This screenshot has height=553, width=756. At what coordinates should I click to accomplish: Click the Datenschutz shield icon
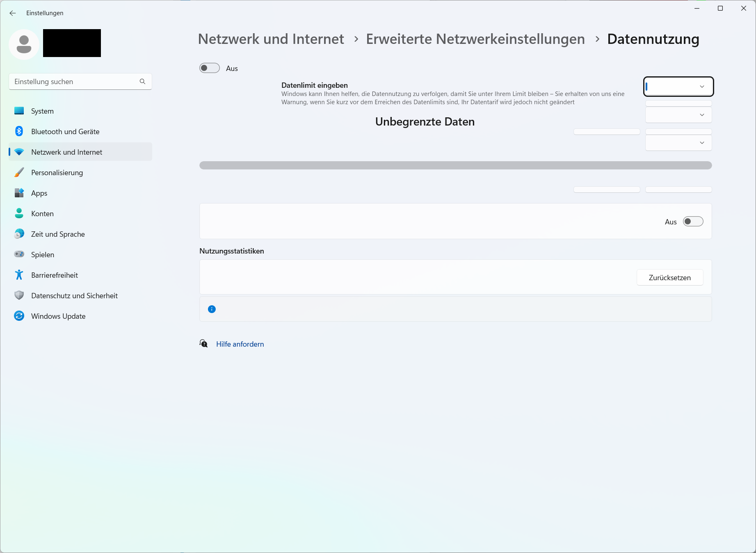19,295
